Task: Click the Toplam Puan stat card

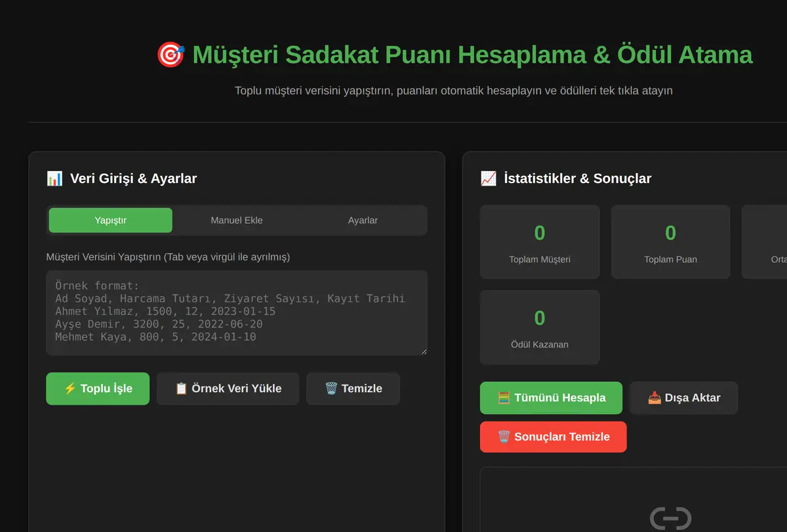Action: pos(670,242)
